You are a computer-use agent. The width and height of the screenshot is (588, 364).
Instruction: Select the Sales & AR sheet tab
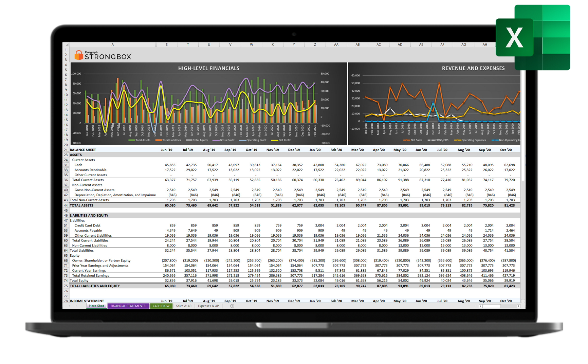184,306
